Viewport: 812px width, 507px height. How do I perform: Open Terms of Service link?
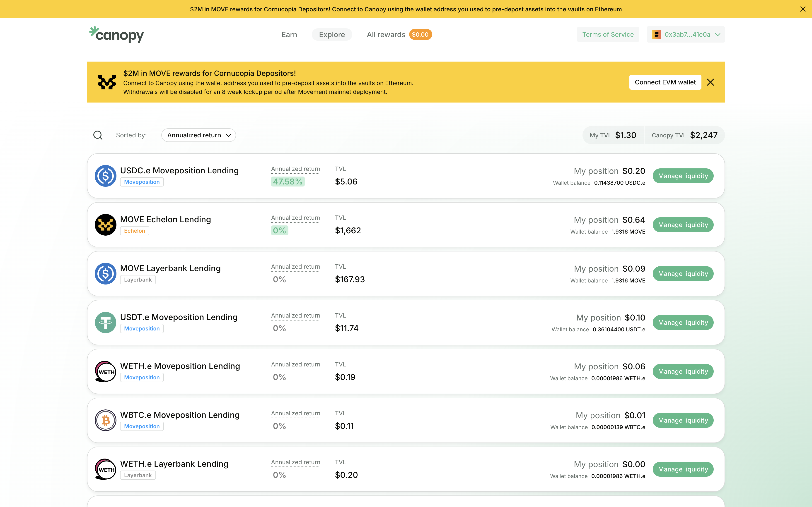pyautogui.click(x=608, y=35)
